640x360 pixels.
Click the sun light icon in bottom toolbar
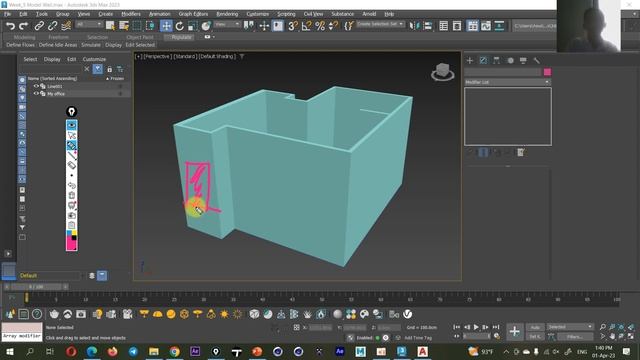click(224, 314)
